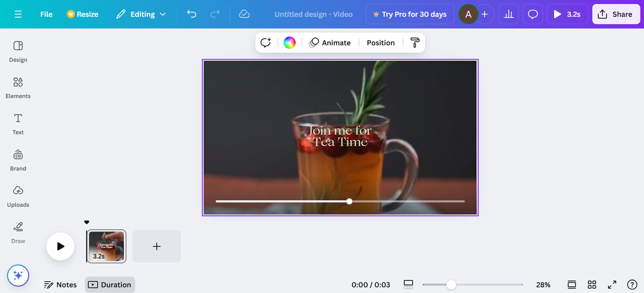Click the 0:00 / 0:03 time display

[x=371, y=284]
